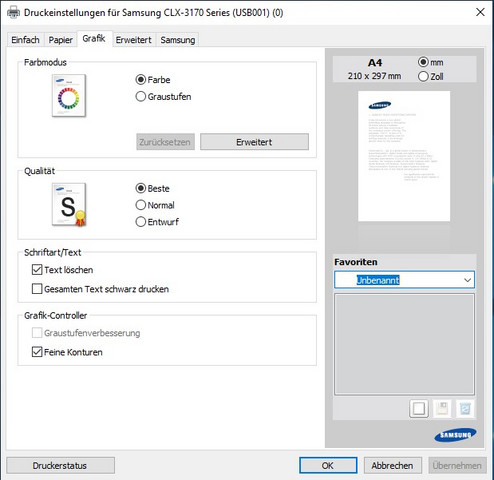
Task: Click the Qualität letter S preview icon
Action: tap(69, 205)
